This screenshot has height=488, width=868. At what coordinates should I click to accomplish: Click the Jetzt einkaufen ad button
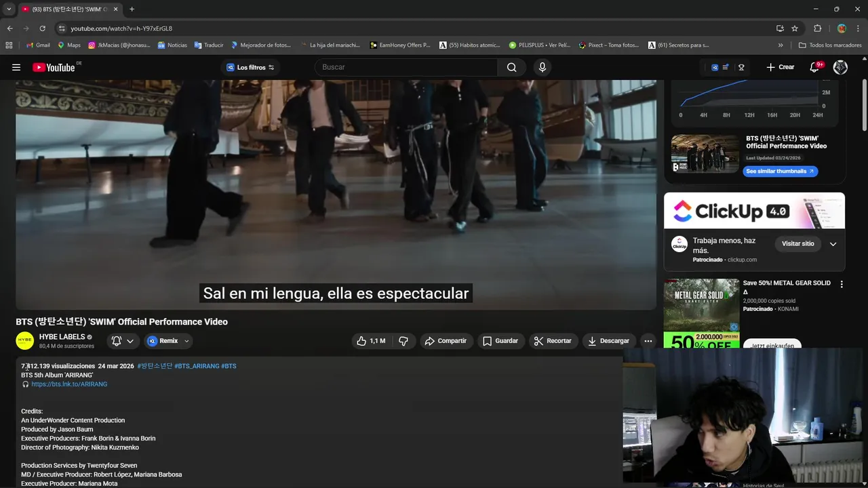(772, 344)
